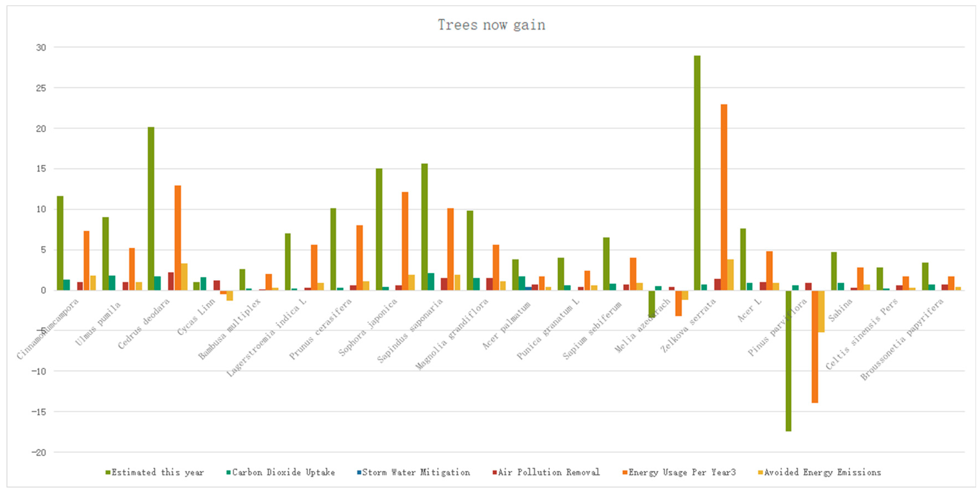The width and height of the screenshot is (980, 493).
Task: Click the 30 value axis label
Action: [x=41, y=48]
